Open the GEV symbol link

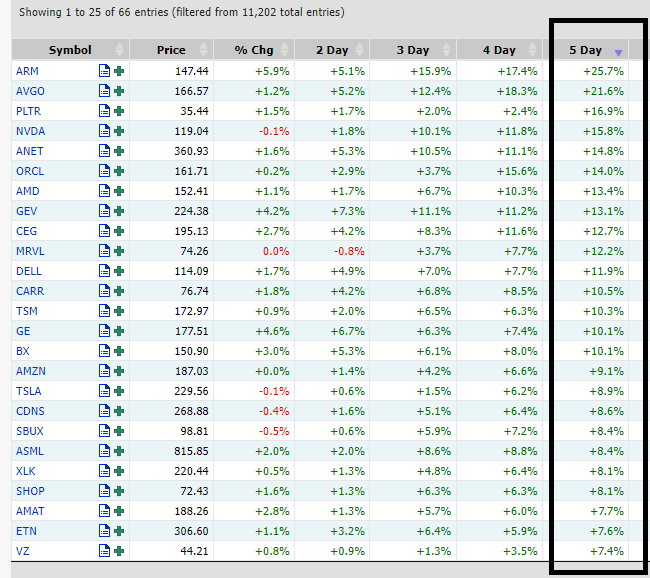tap(27, 211)
